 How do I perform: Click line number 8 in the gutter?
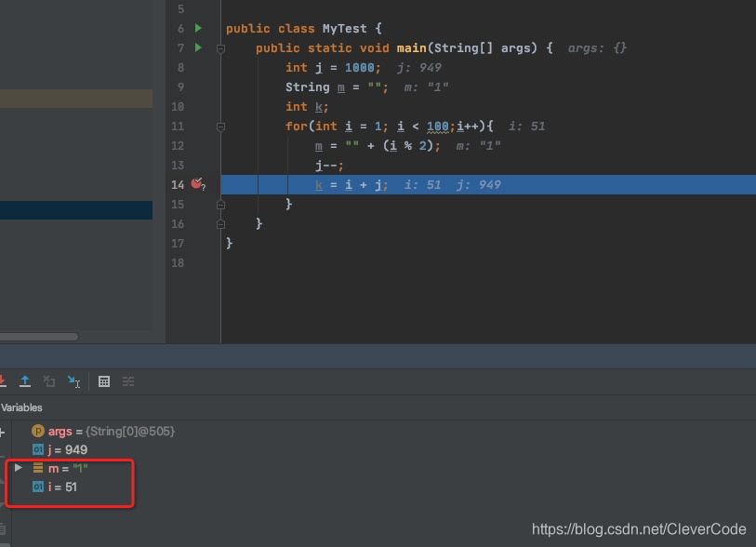click(180, 68)
